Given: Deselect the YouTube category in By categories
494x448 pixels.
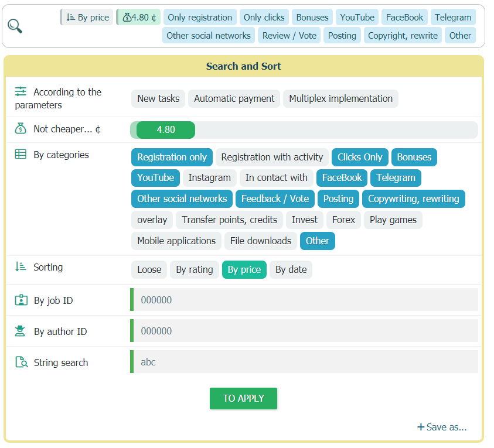Looking at the screenshot, I should pyautogui.click(x=156, y=178).
